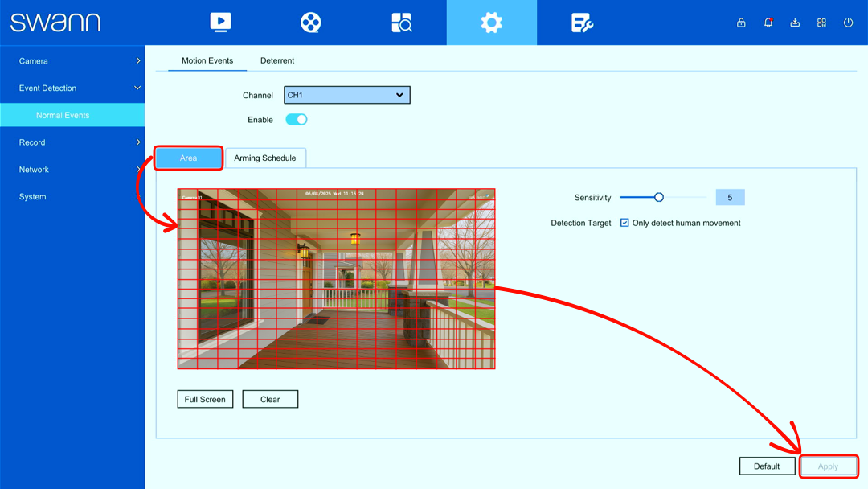The width and height of the screenshot is (868, 489).
Task: Open the Channel CH1 dropdown
Action: pos(347,95)
